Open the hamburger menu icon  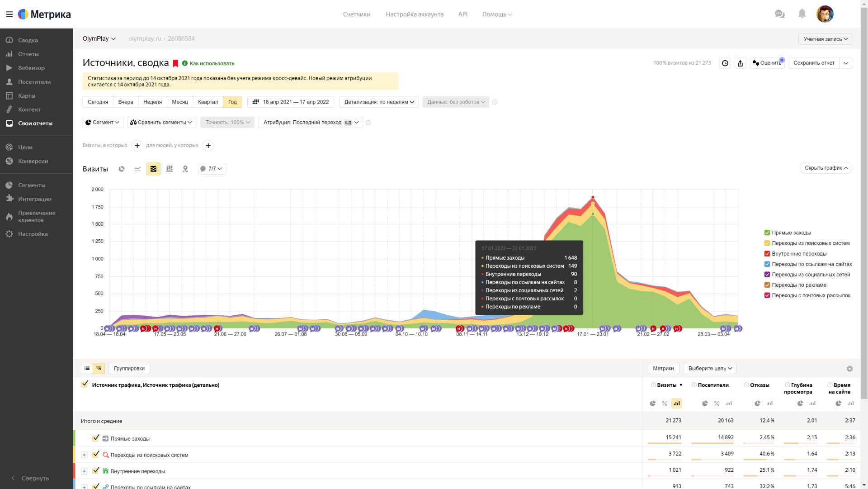(9, 14)
